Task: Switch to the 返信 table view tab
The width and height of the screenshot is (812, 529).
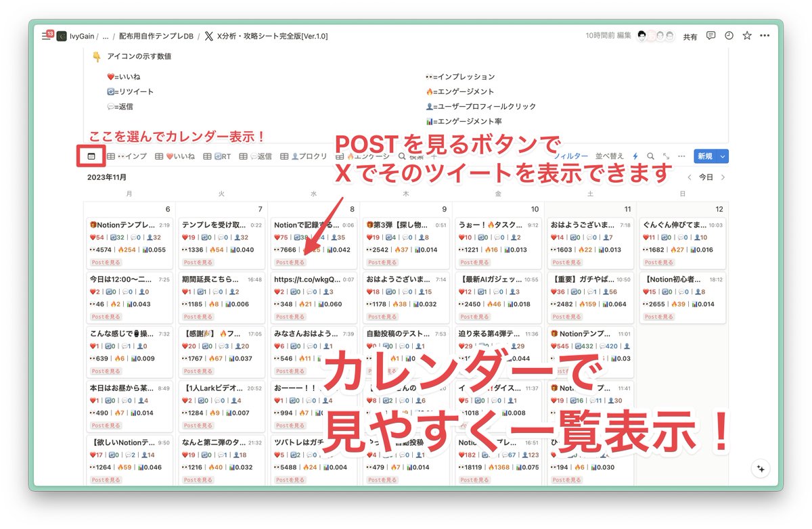Action: click(255, 156)
